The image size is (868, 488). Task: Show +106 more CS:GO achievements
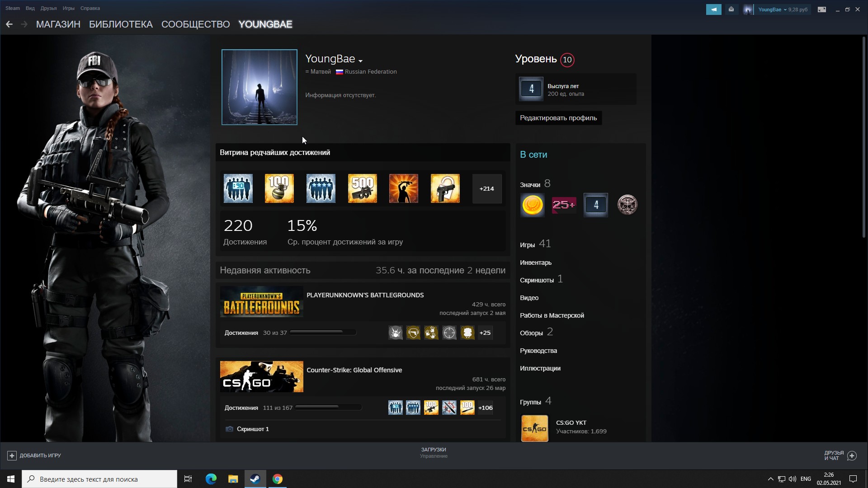point(486,408)
